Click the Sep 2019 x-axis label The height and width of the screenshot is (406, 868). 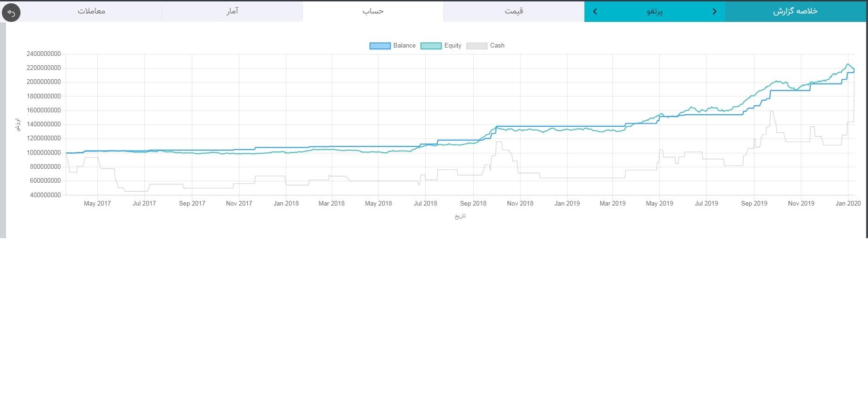tap(754, 204)
